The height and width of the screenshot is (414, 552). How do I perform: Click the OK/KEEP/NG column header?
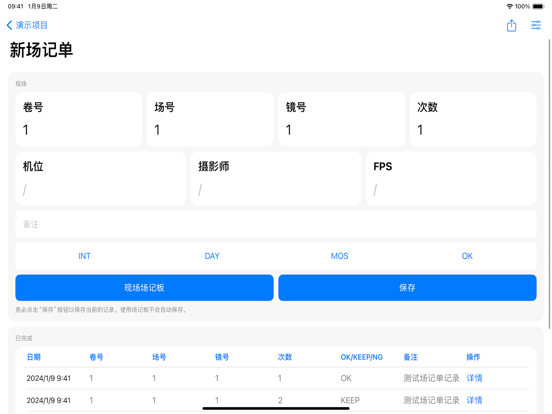tap(362, 357)
